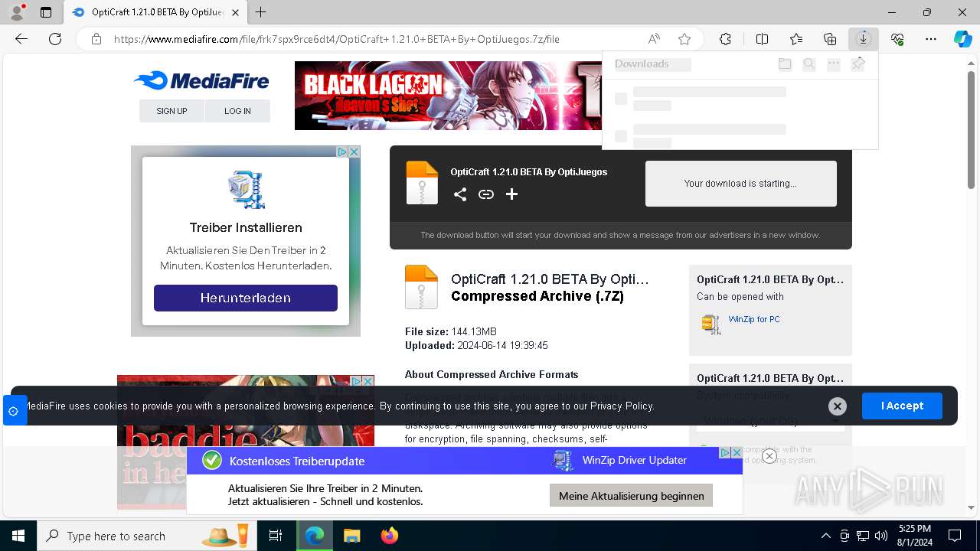Open Collections icon in toolbar

[830, 39]
